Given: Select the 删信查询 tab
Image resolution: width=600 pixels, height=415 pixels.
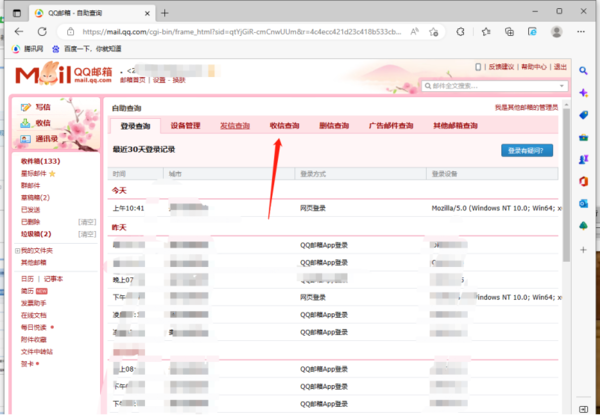Looking at the screenshot, I should click(x=333, y=127).
